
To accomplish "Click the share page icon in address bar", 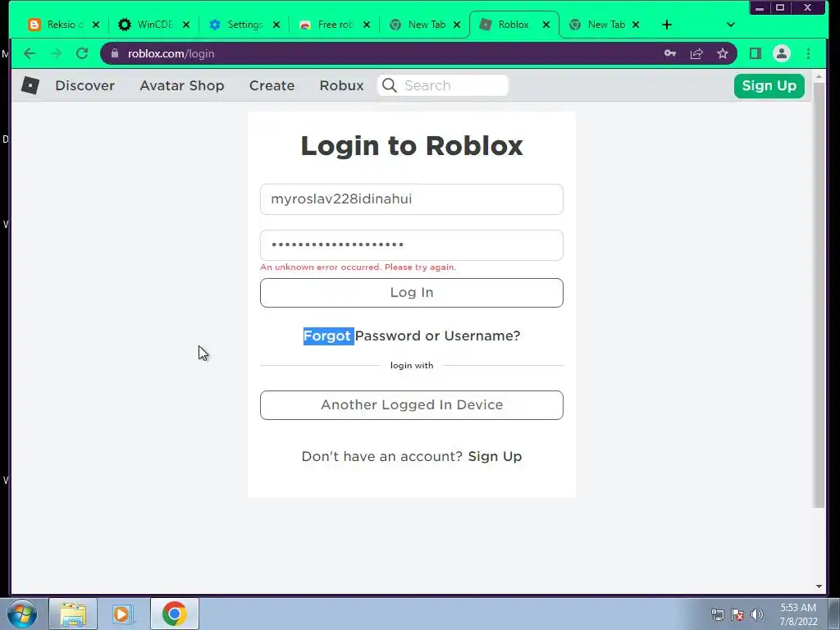I will click(696, 53).
